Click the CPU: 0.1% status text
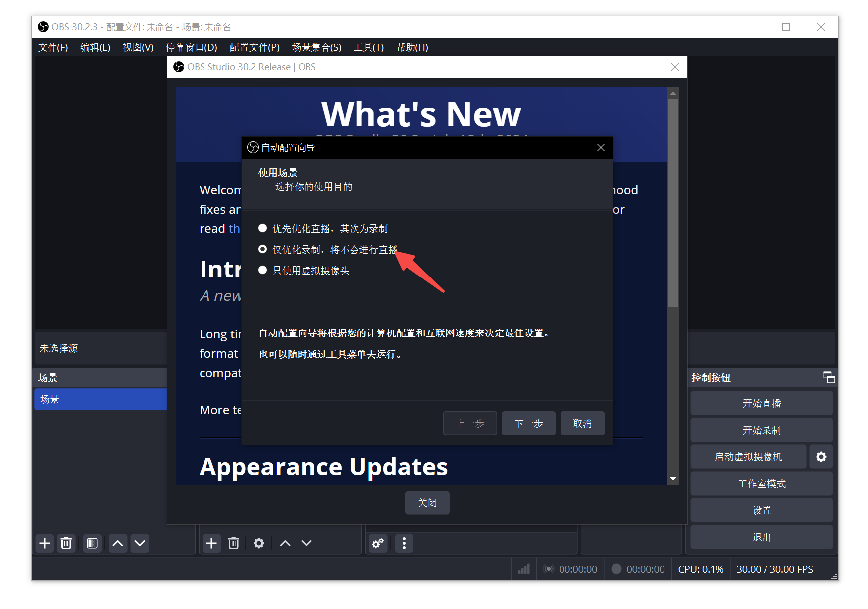The width and height of the screenshot is (868, 609). [701, 569]
